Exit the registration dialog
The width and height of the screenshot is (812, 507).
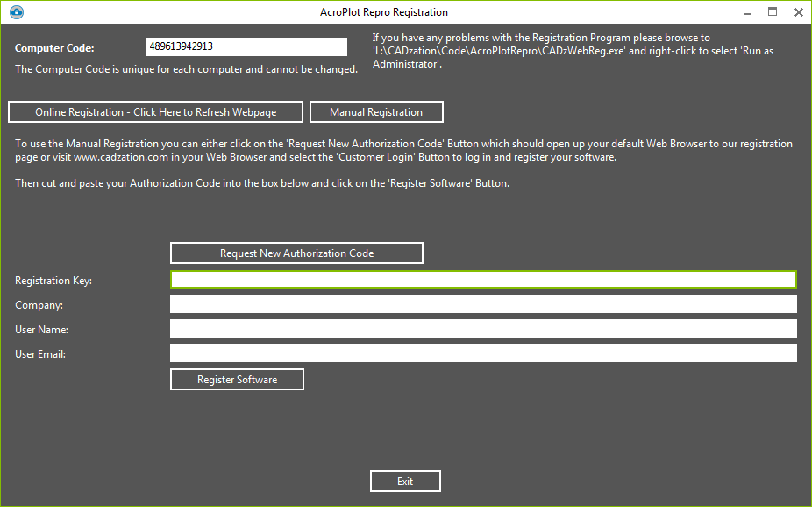[405, 481]
